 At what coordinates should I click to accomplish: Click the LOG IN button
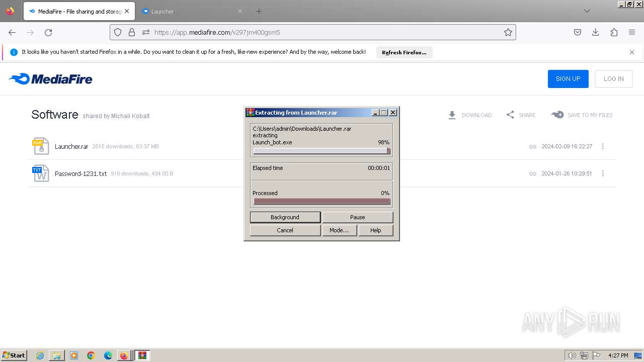[614, 79]
